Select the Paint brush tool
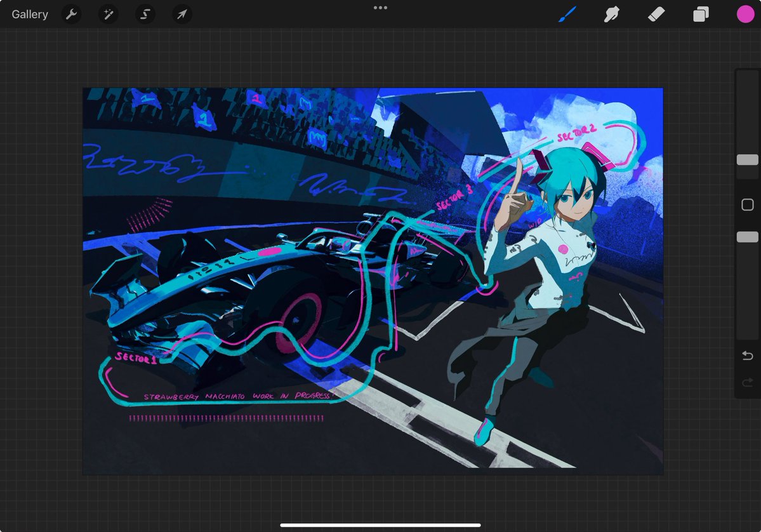Viewport: 761px width, 532px height. [x=567, y=15]
